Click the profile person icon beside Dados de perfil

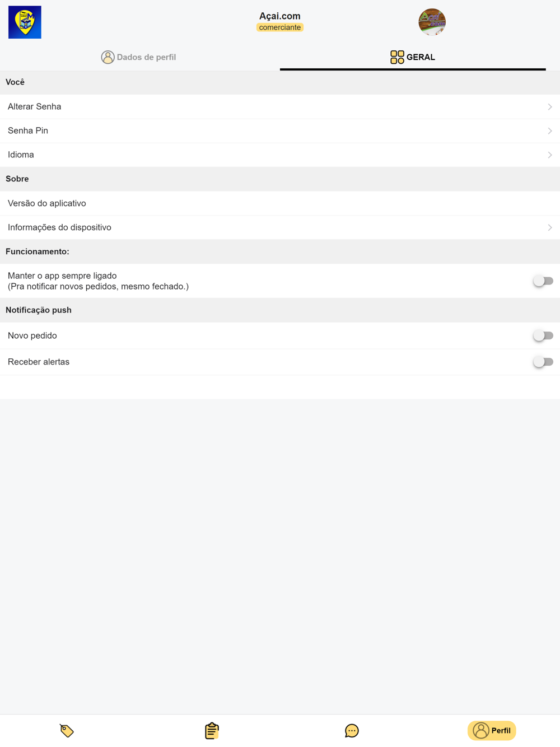(108, 57)
